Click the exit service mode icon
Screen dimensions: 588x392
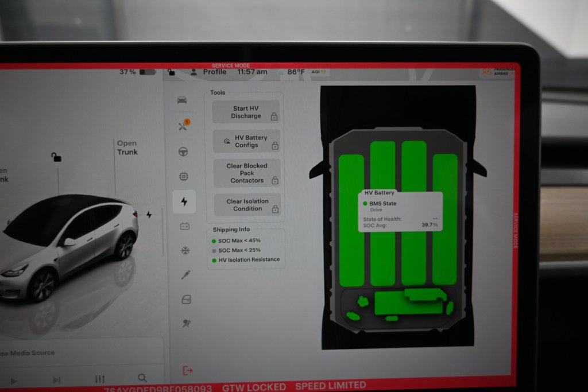point(188,371)
